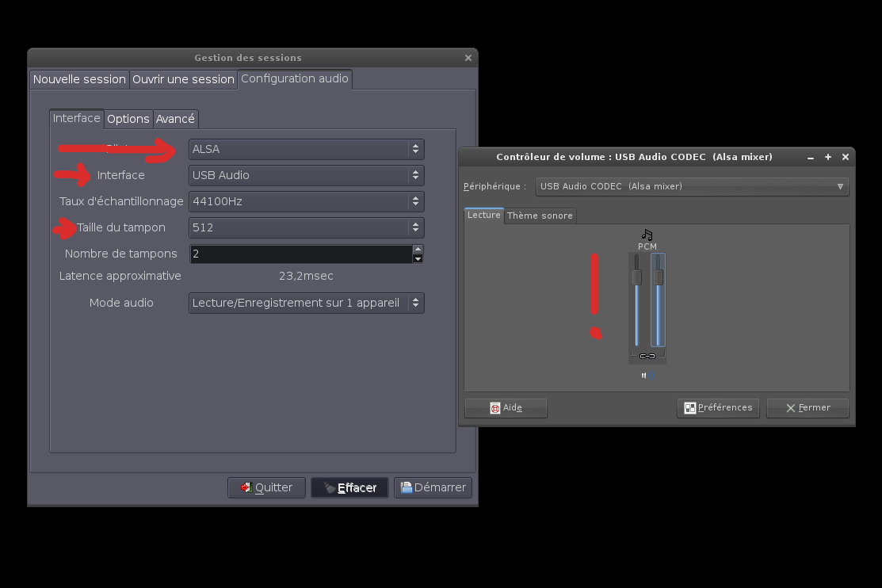Click the left PCM channel volume slider

[x=637, y=300]
